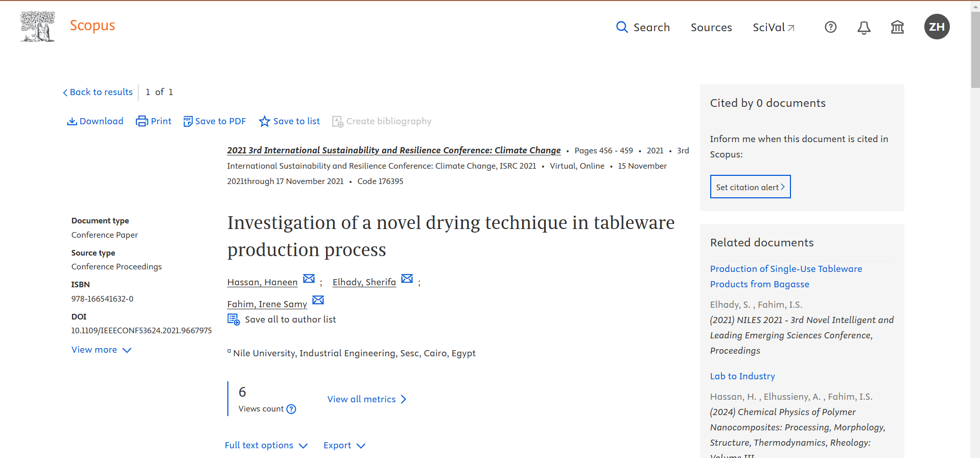Go Back to results
Screen dimensions: 980x458
(98, 92)
